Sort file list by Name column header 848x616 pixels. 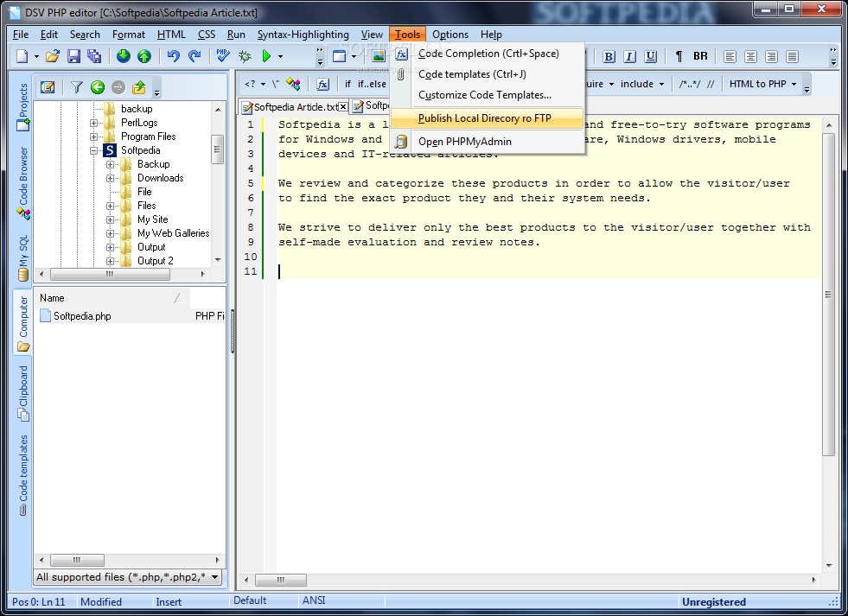(x=112, y=298)
